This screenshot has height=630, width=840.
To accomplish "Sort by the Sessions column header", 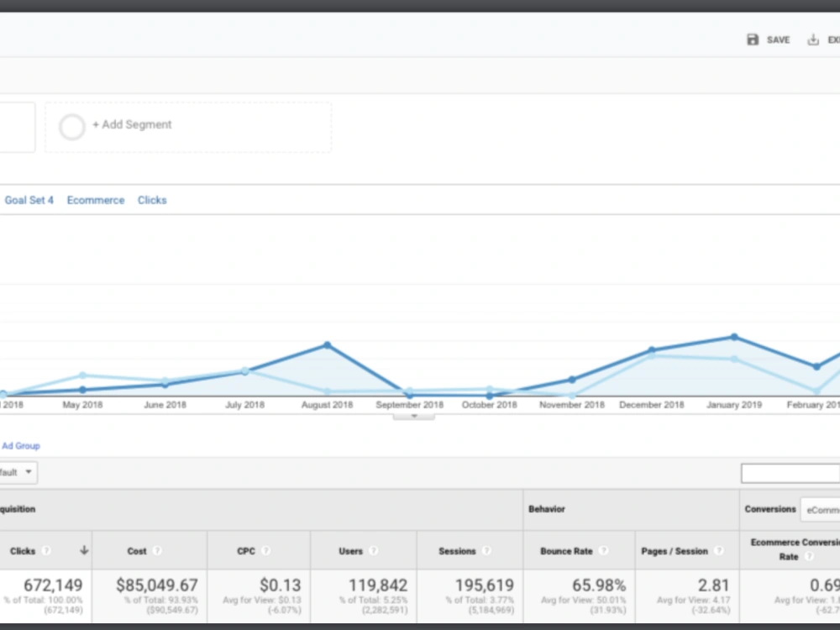I will tap(457, 551).
